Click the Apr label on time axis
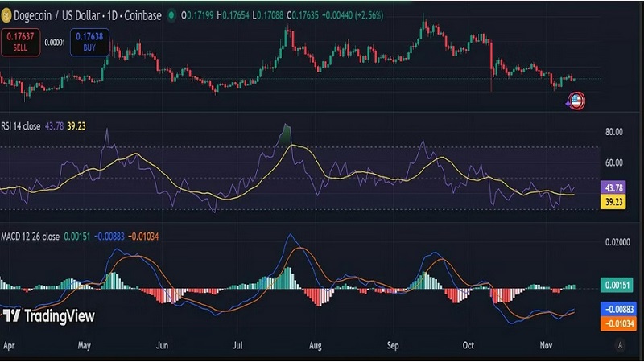Viewport: 644px width, 362px height. click(10, 345)
